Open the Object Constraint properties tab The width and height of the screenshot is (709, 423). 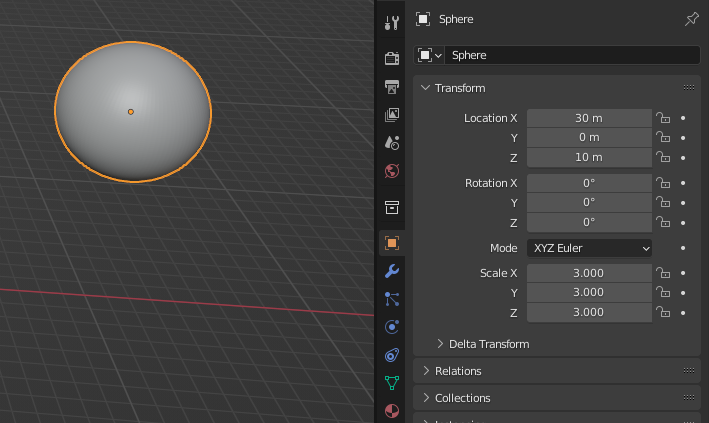coord(392,355)
